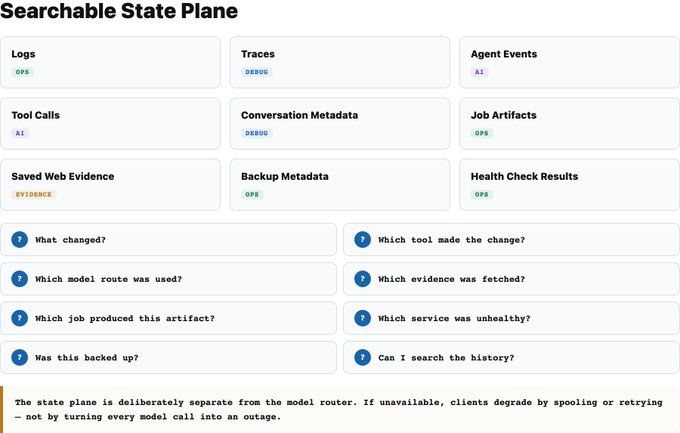This screenshot has width=680, height=433.
Task: Click the "Can I search the history?" question text
Action: tap(446, 358)
